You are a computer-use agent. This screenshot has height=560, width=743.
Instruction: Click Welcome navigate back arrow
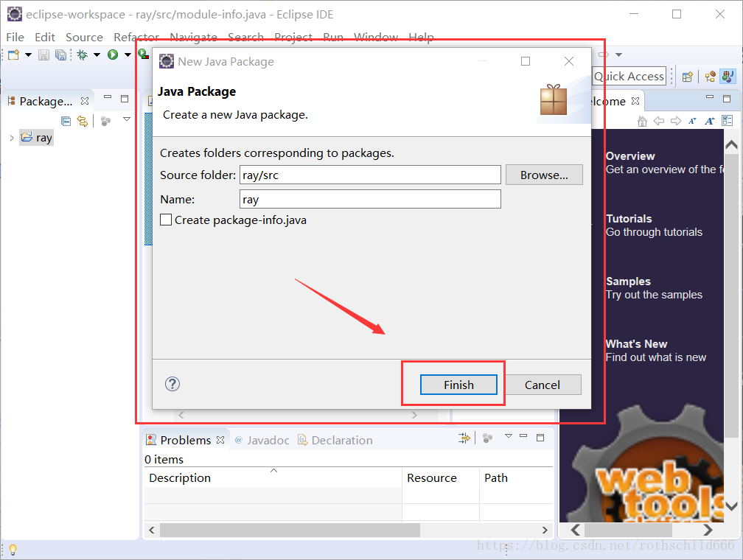[x=659, y=122]
